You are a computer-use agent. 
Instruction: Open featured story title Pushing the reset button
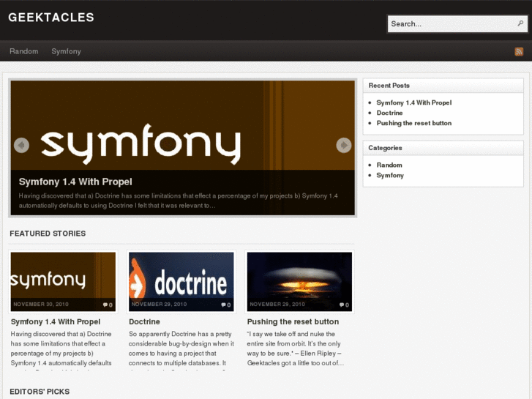(x=293, y=321)
